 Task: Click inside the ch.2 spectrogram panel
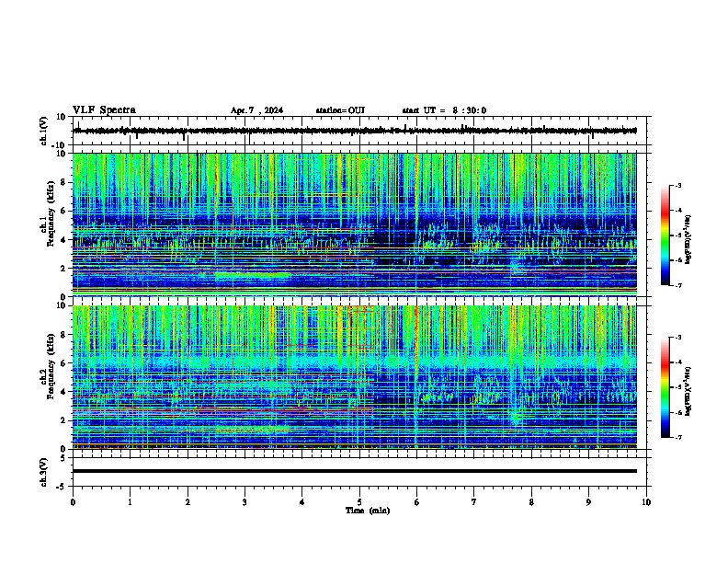tap(354, 377)
